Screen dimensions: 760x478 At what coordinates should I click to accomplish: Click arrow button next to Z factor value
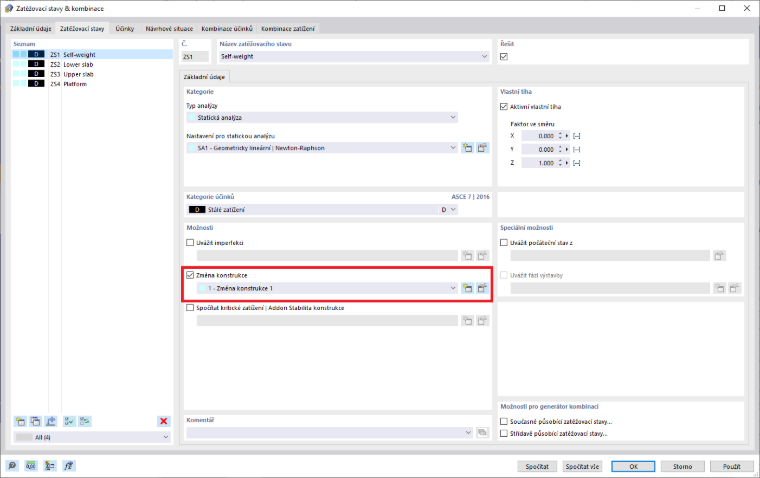pyautogui.click(x=567, y=163)
